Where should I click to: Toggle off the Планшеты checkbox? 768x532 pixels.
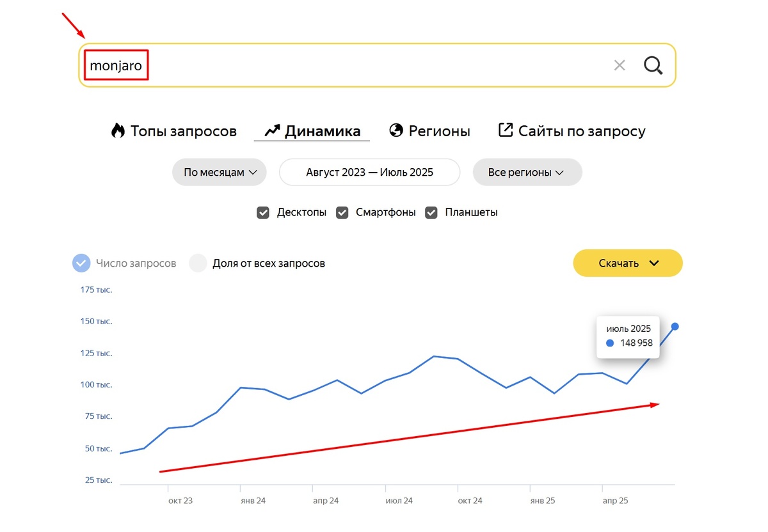click(431, 212)
